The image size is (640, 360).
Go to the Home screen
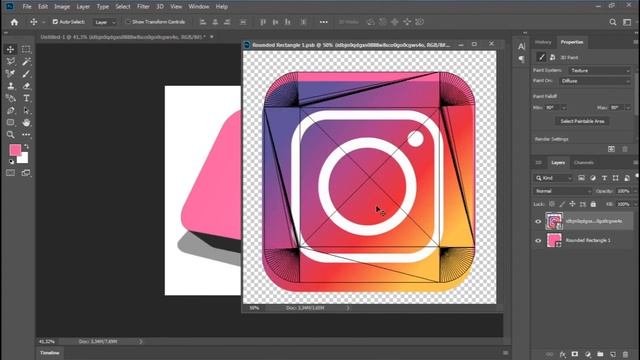coord(14,22)
